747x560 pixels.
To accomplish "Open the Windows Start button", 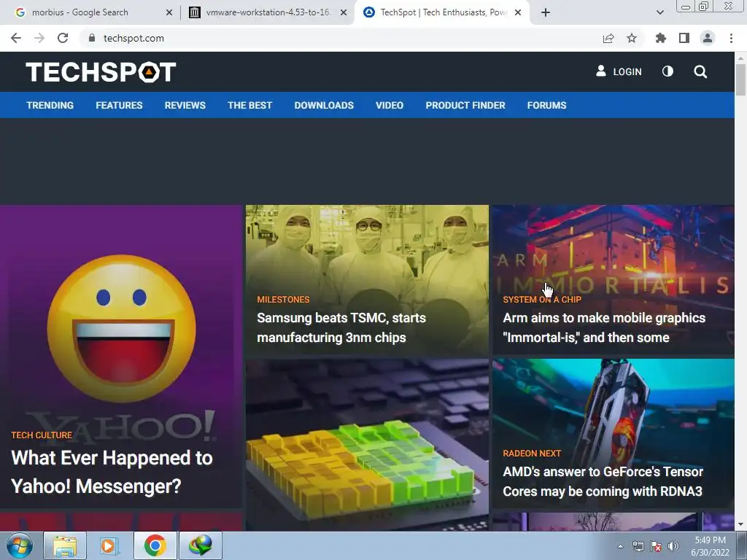I will coord(19,545).
